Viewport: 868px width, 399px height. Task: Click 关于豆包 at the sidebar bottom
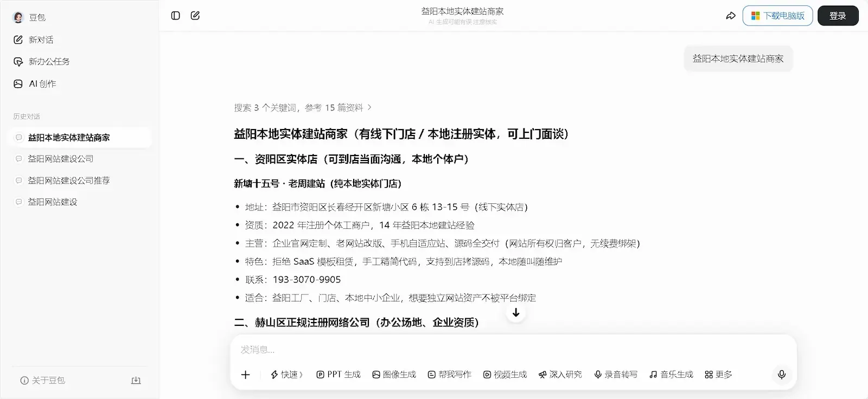coord(43,381)
